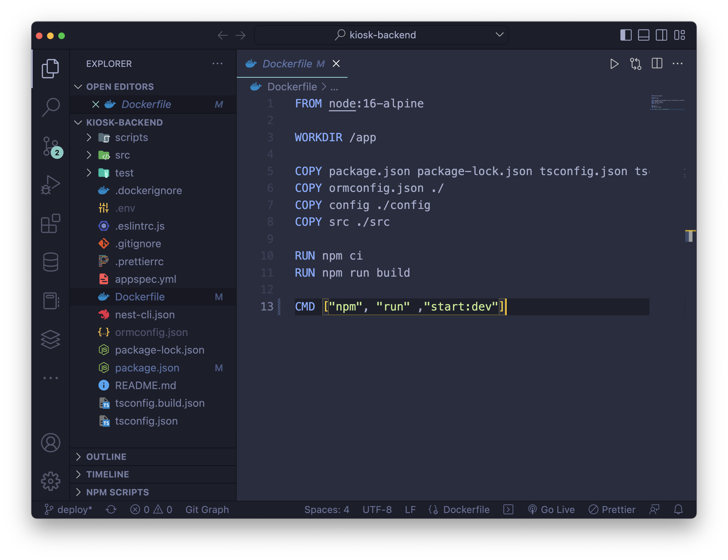Open the Explorer view in activity bar
The image size is (728, 560).
(50, 69)
